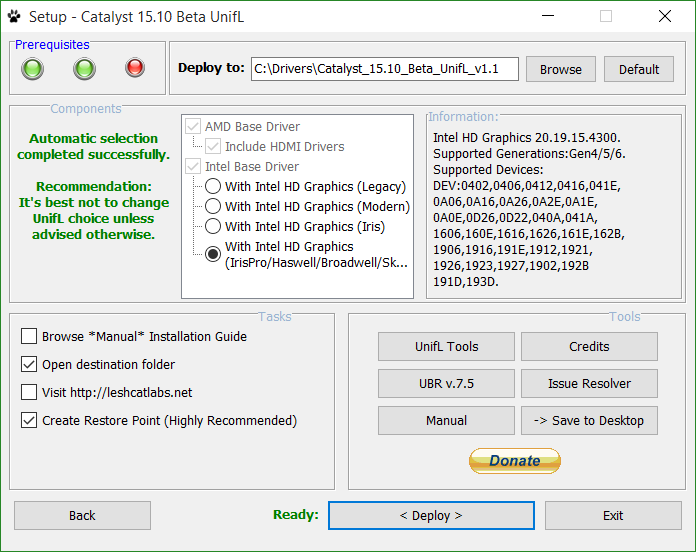Open the Credits button

(x=589, y=347)
